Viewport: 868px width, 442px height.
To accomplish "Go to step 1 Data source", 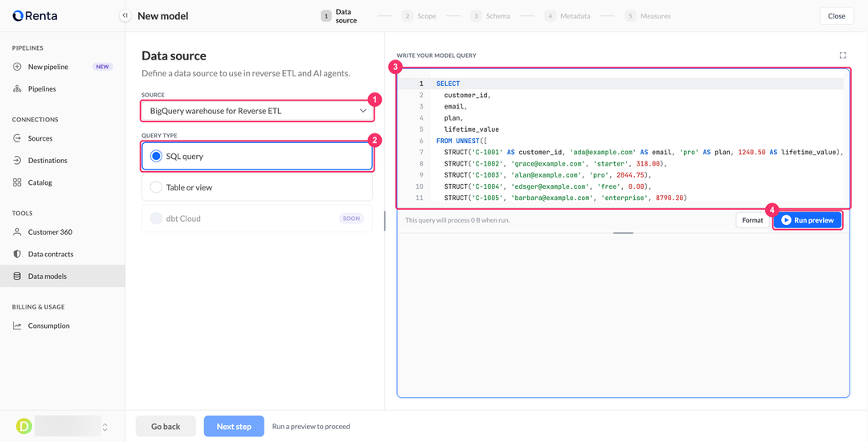I will point(339,16).
